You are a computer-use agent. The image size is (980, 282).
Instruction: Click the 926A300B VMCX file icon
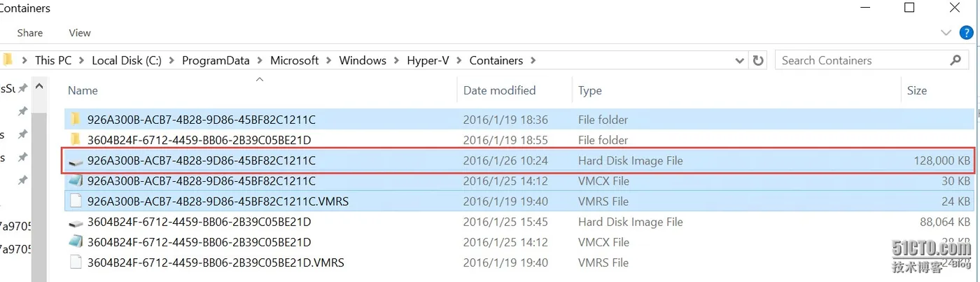coord(76,181)
